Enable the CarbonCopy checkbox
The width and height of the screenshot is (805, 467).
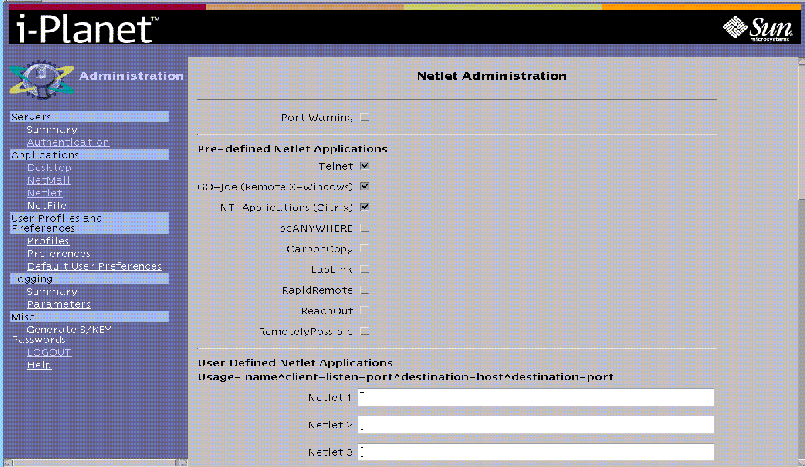(x=365, y=248)
